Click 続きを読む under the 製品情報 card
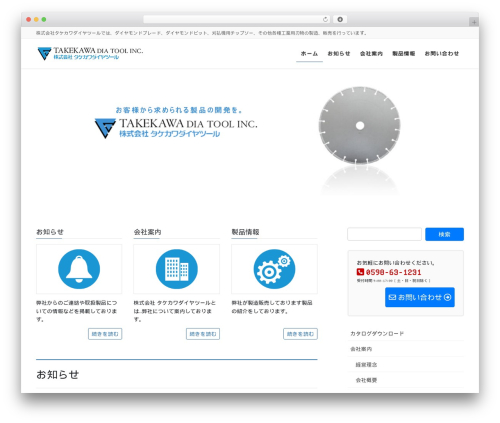 300,334
